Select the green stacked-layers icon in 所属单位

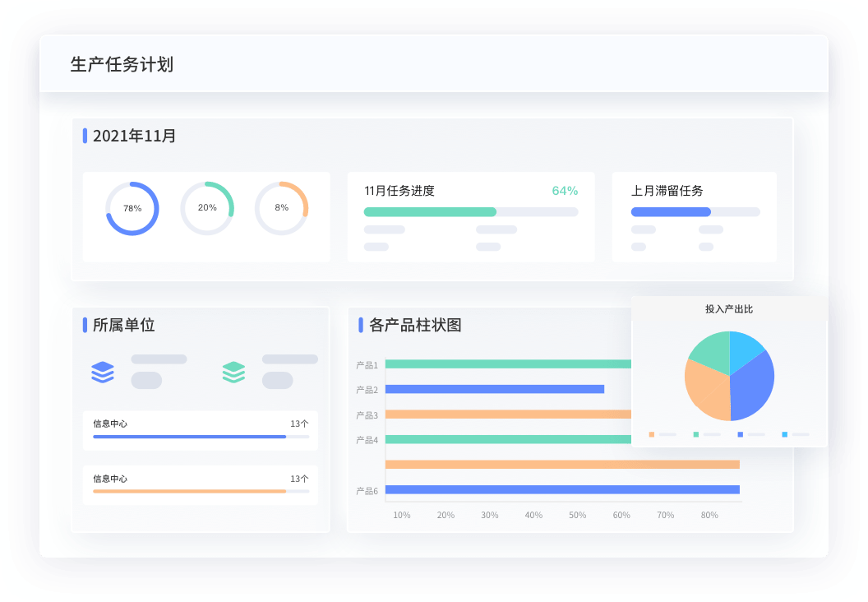pos(235,372)
